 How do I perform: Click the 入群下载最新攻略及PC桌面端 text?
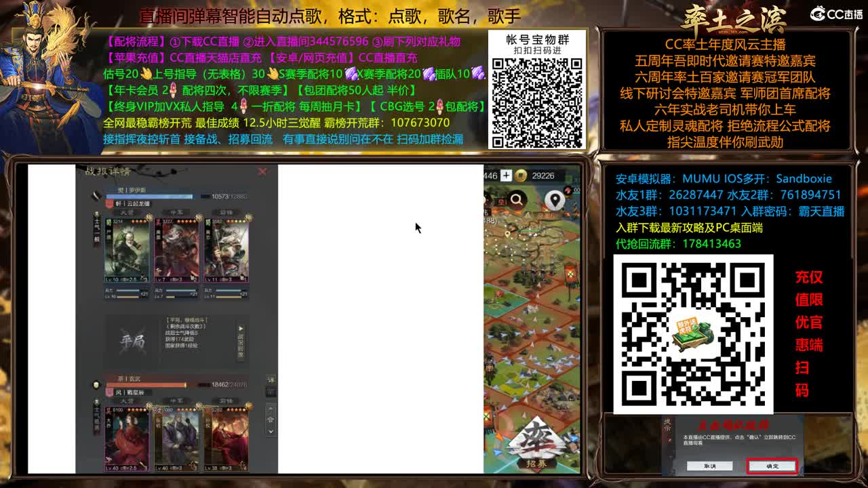689,228
